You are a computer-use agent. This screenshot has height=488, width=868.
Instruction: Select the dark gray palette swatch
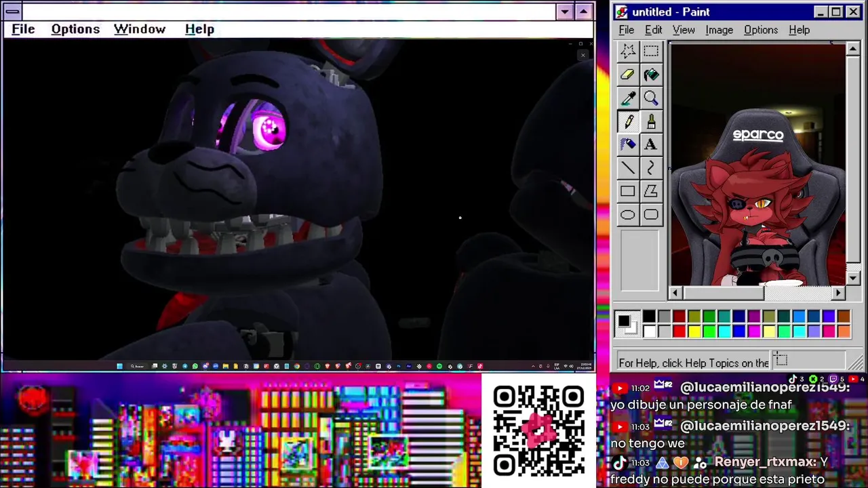tap(664, 317)
